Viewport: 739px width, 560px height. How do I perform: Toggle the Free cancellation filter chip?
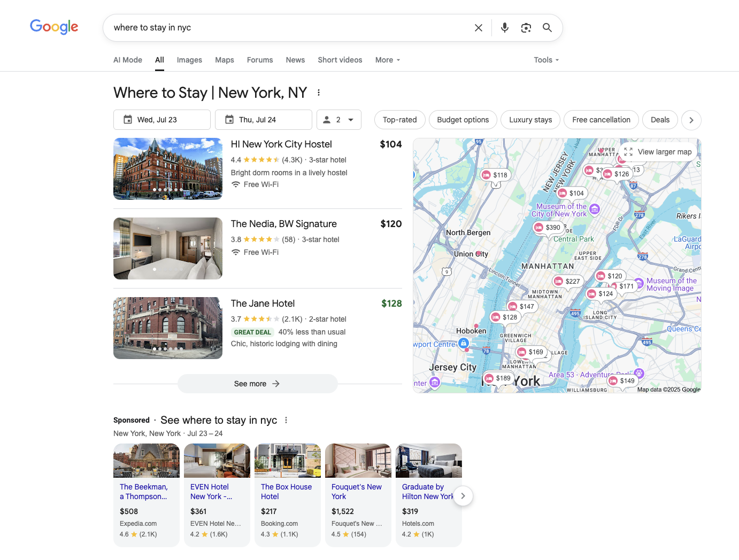[602, 120]
